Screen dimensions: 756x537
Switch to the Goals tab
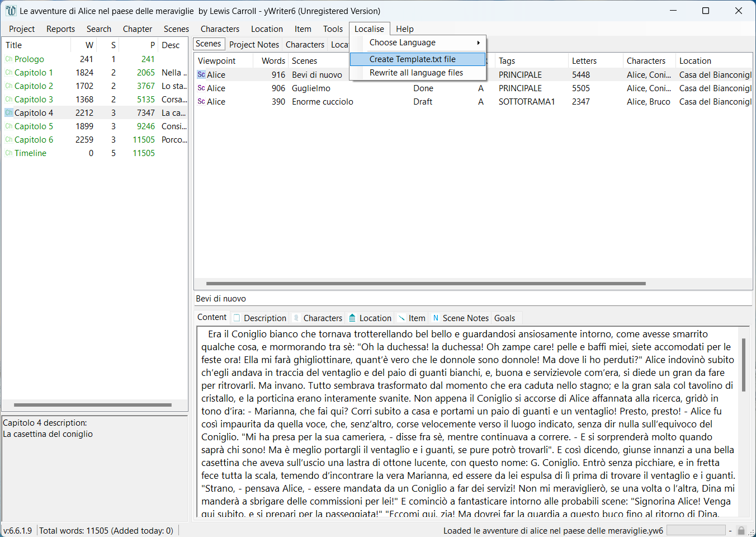[505, 318]
